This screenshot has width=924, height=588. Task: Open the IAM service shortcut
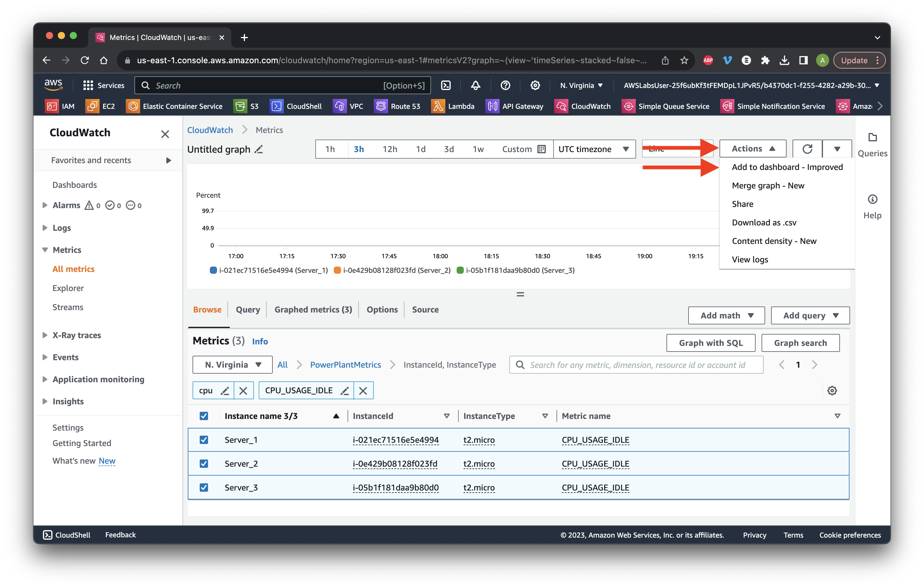click(60, 106)
